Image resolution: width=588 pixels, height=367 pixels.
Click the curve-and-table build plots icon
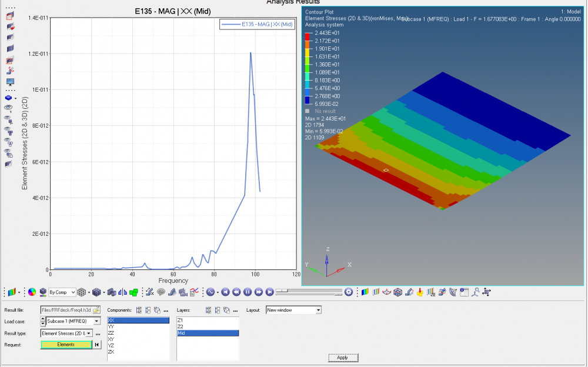(x=194, y=292)
